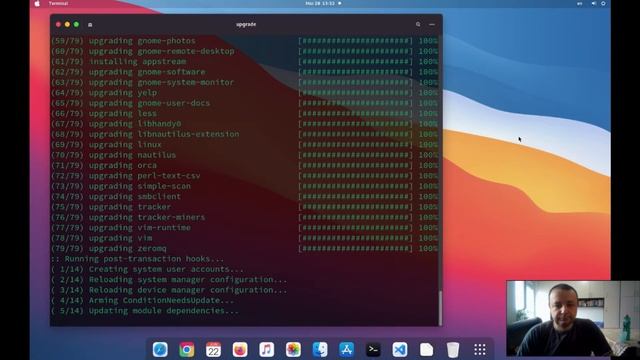Click the progress bar of linux row
The height and width of the screenshot is (360, 640).
click(356, 144)
